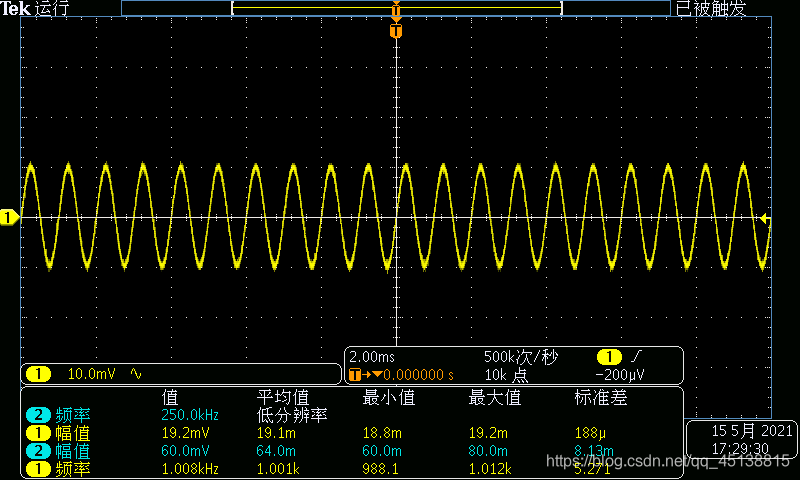
Task: Click the 1.008kHz frequency value
Action: click(190, 469)
